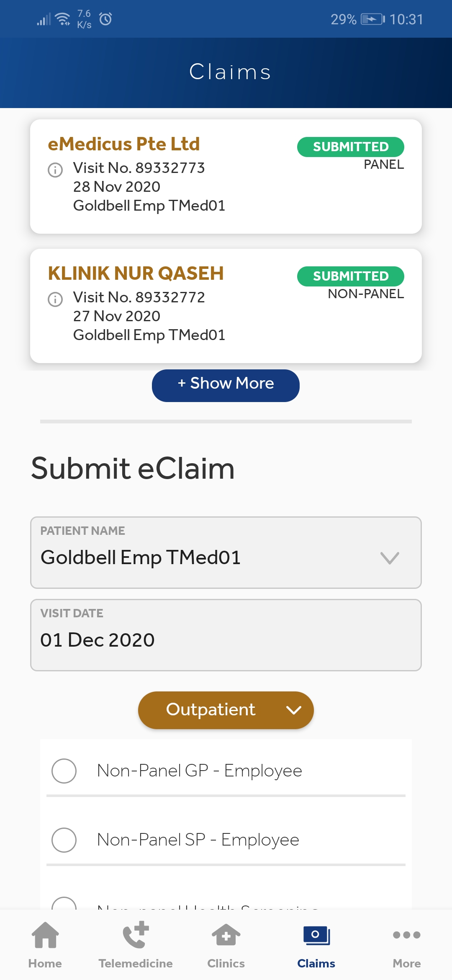Open the eMedicus Pte Ltd claim card
452x980 pixels.
(226, 176)
